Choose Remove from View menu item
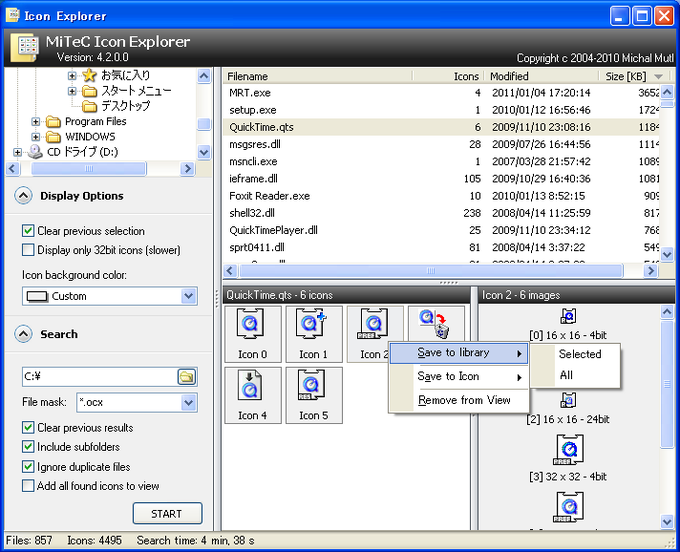The height and width of the screenshot is (552, 680). [x=458, y=400]
